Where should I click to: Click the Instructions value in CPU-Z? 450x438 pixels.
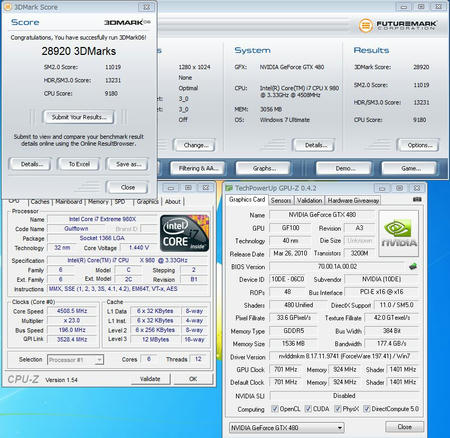coord(128,289)
